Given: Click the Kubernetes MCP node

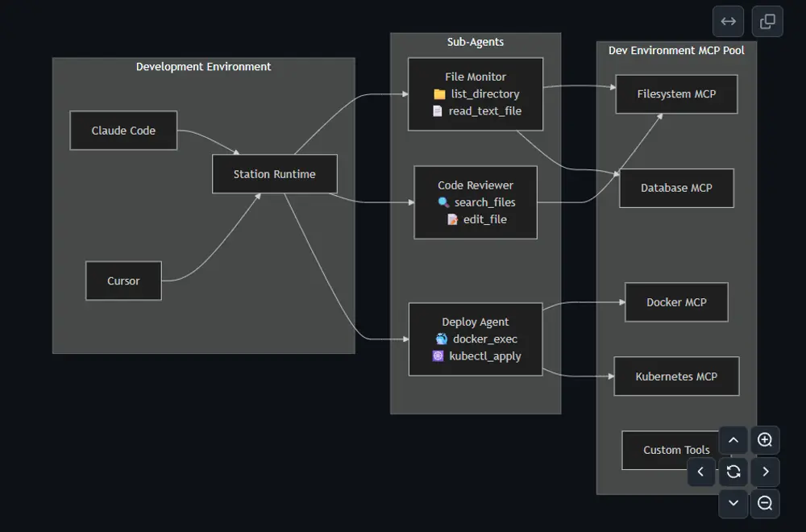Looking at the screenshot, I should coord(676,376).
